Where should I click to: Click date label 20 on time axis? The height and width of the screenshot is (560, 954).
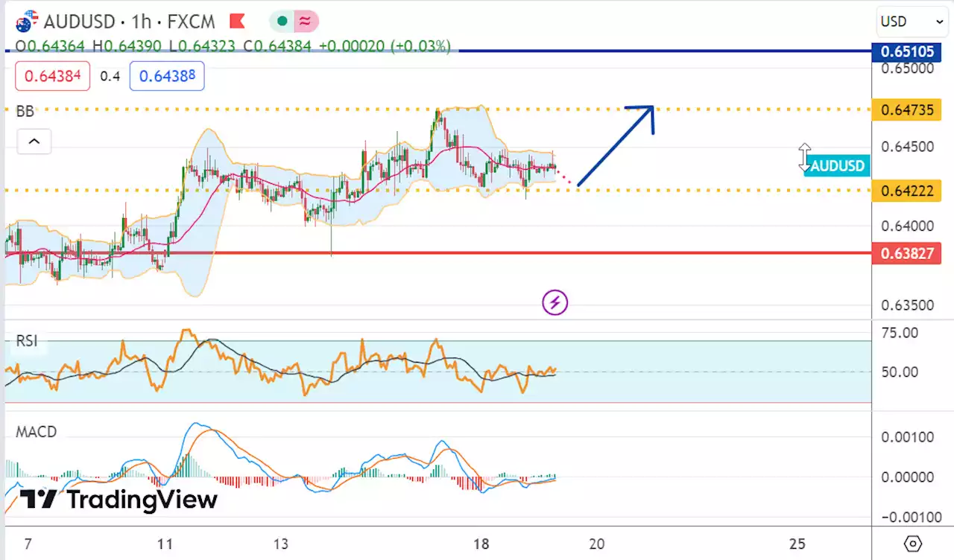(x=596, y=544)
